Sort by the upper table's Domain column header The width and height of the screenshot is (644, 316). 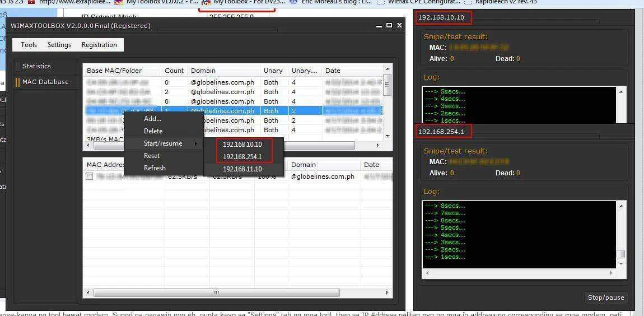pyautogui.click(x=224, y=71)
